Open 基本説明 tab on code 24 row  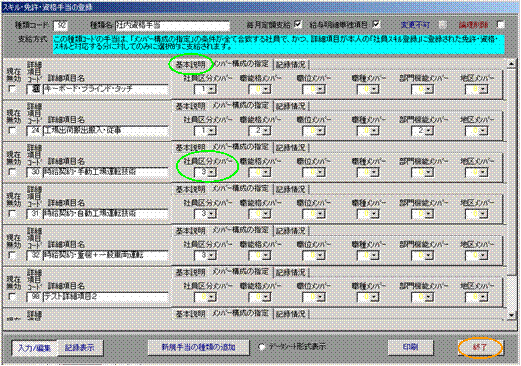(190, 106)
